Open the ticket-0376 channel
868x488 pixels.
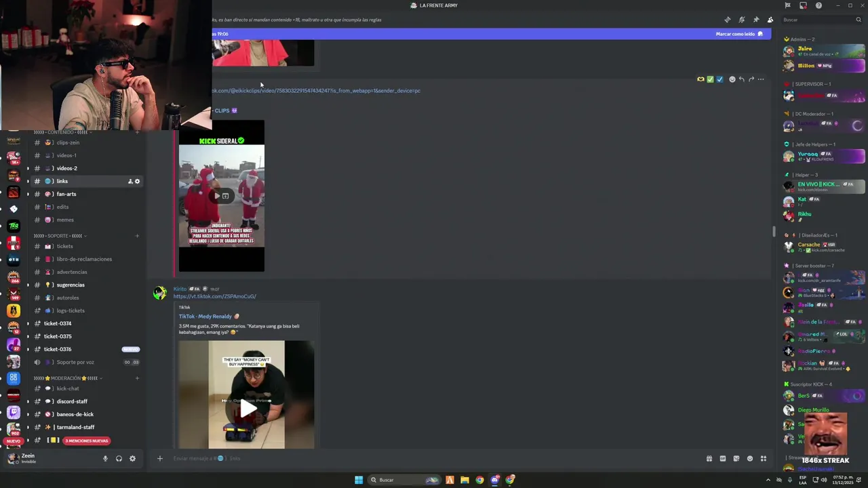coord(87,349)
